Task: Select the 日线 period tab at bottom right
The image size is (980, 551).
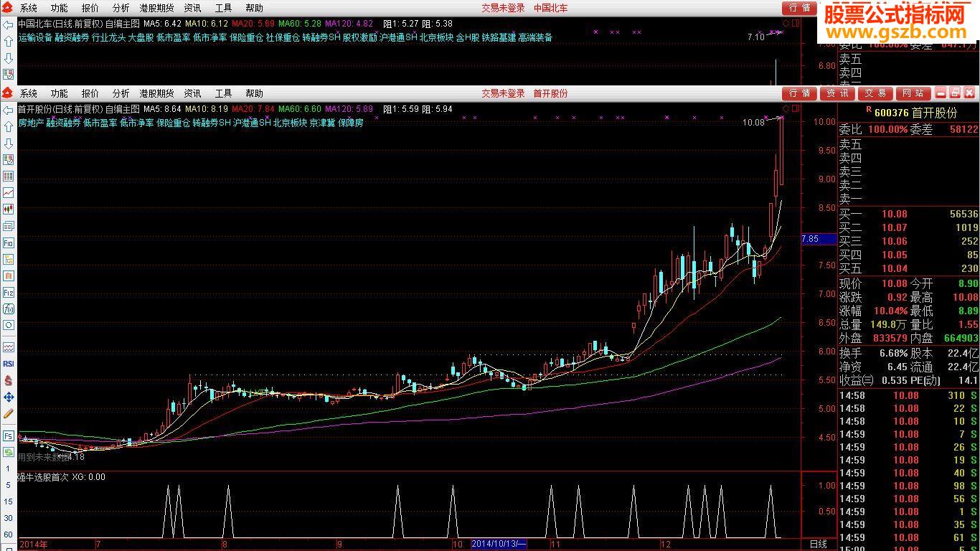Action: pos(818,544)
